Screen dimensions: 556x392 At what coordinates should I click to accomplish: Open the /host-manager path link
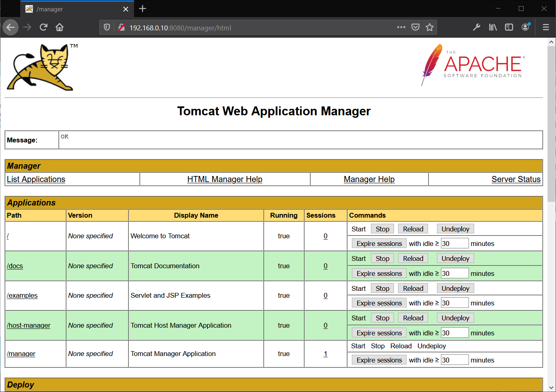pos(29,325)
